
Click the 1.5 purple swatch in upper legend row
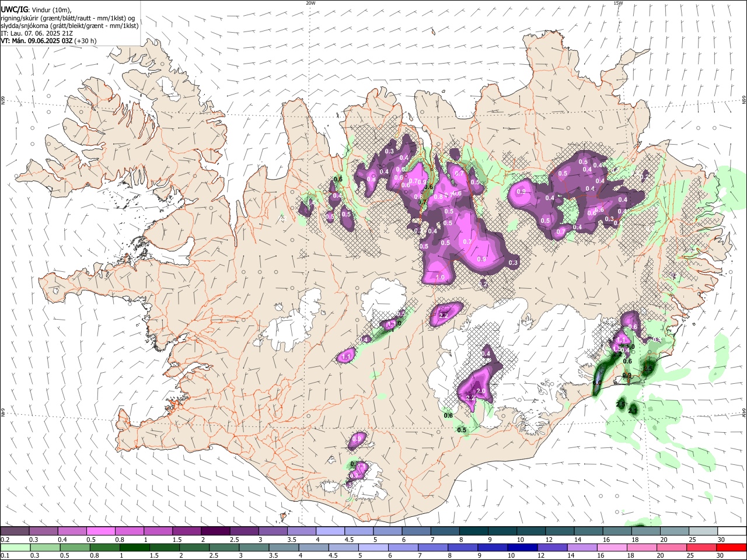(186, 531)
